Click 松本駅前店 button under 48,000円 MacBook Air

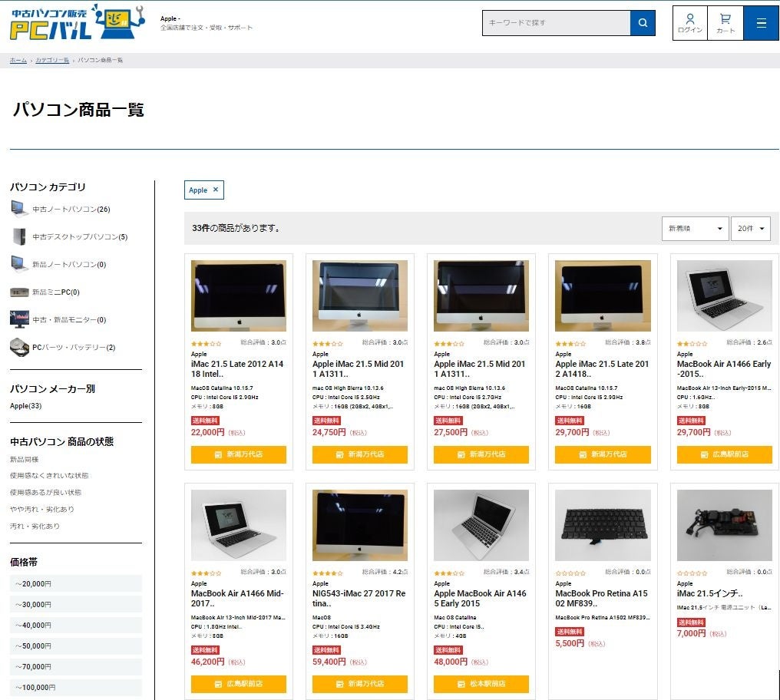coord(481,684)
